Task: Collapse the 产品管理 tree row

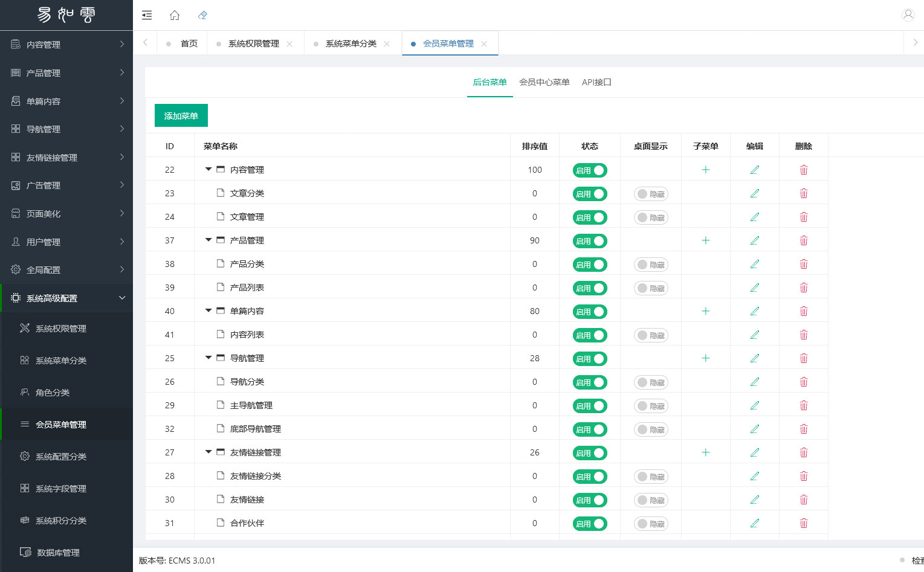Action: click(208, 240)
